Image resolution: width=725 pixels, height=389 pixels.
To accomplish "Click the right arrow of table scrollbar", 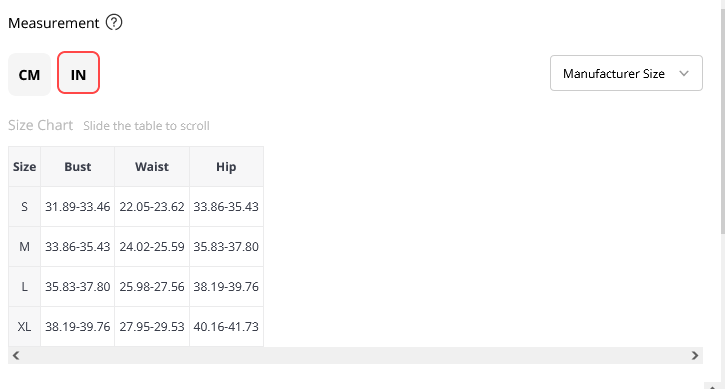I will pos(694,355).
